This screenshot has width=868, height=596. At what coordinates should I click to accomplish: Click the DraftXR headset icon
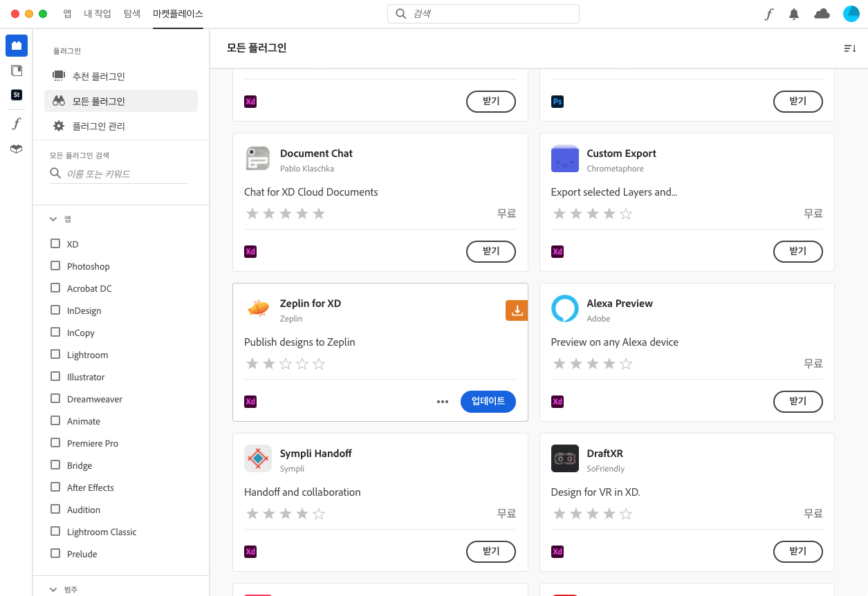(x=564, y=458)
